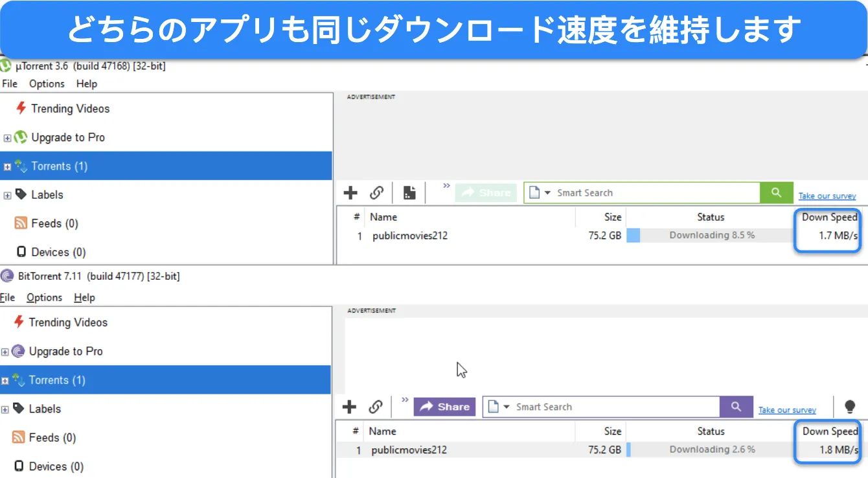This screenshot has width=868, height=478.
Task: Sort by Status column in BitTorrent list
Action: point(711,431)
